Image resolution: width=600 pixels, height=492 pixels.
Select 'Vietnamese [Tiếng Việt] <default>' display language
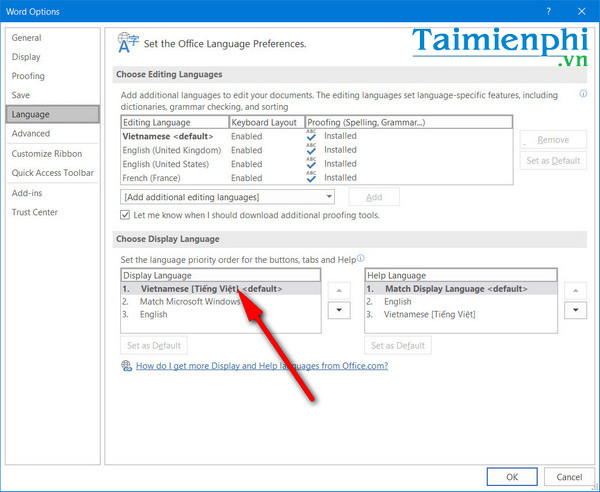click(221, 289)
